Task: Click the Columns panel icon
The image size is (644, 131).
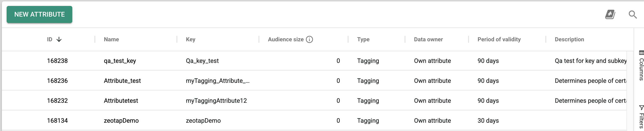Action: pos(641,53)
